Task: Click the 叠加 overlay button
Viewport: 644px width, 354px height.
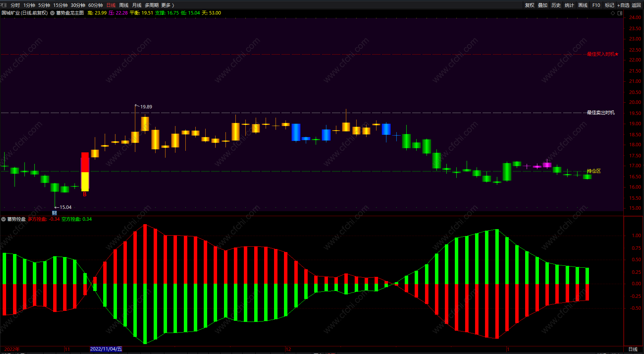Action: pos(543,5)
